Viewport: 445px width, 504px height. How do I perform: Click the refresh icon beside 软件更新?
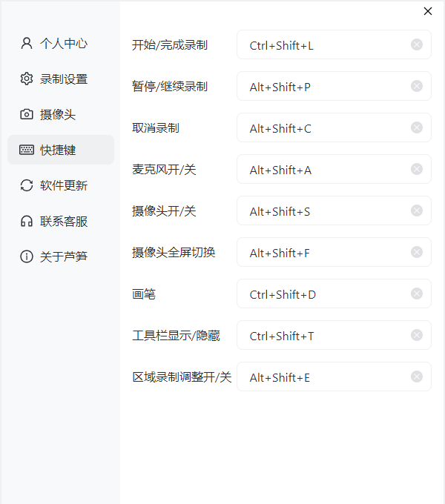click(27, 185)
